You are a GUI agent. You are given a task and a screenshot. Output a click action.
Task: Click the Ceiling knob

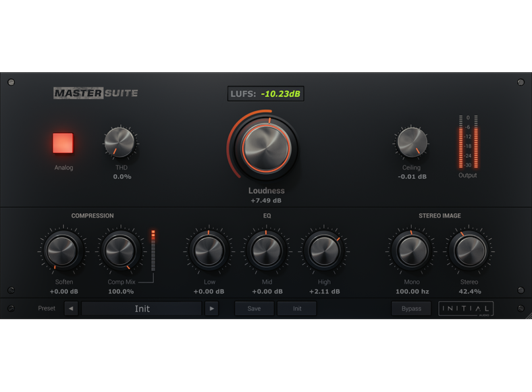point(412,142)
